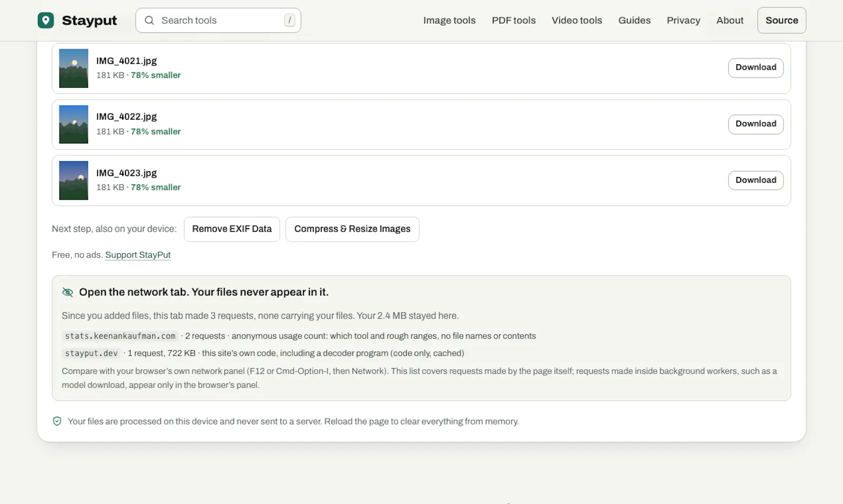Click '78% smaller' under IMG_4023.jpg
This screenshot has width=843, height=504.
tap(155, 187)
